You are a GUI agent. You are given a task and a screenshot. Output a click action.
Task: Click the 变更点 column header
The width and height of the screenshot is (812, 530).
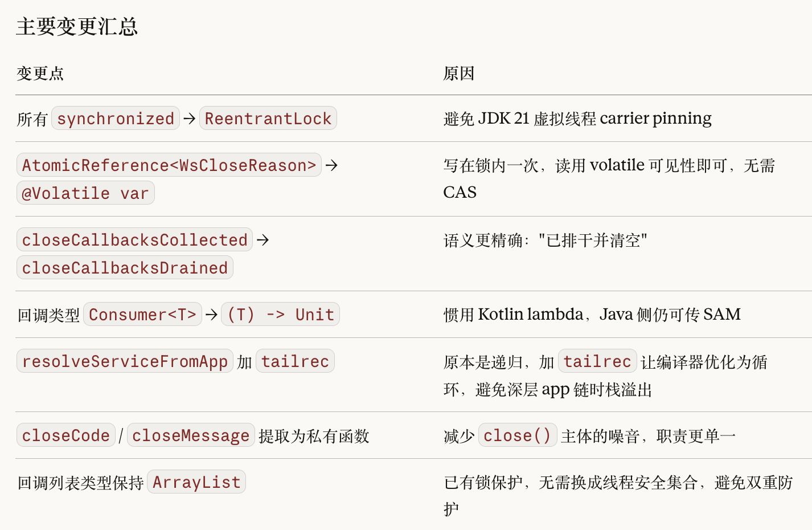tap(40, 74)
